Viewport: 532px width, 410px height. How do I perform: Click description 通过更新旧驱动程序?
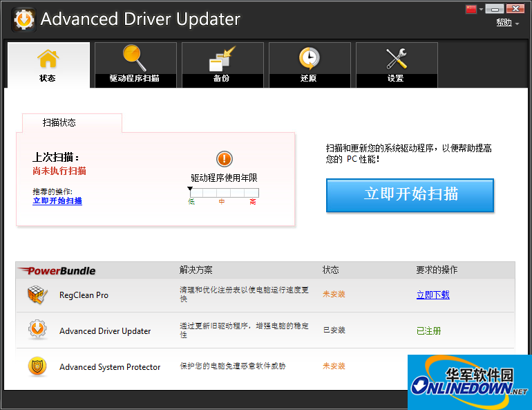click(244, 330)
